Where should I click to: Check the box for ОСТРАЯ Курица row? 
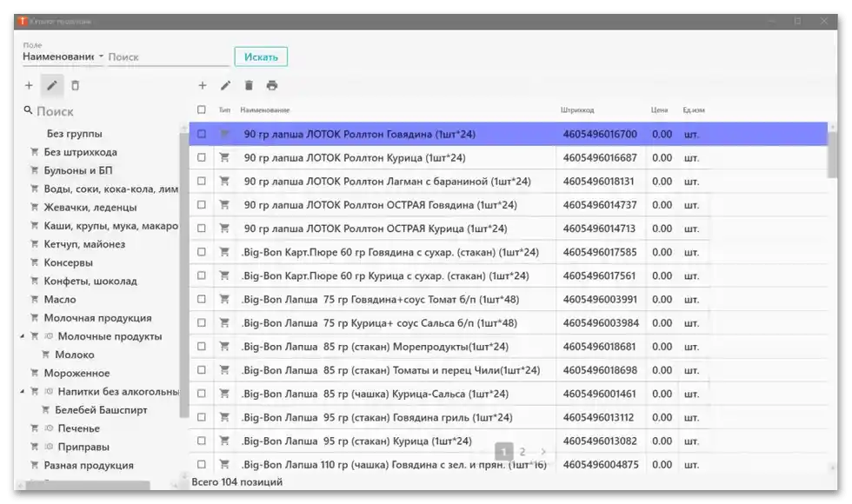(x=202, y=228)
